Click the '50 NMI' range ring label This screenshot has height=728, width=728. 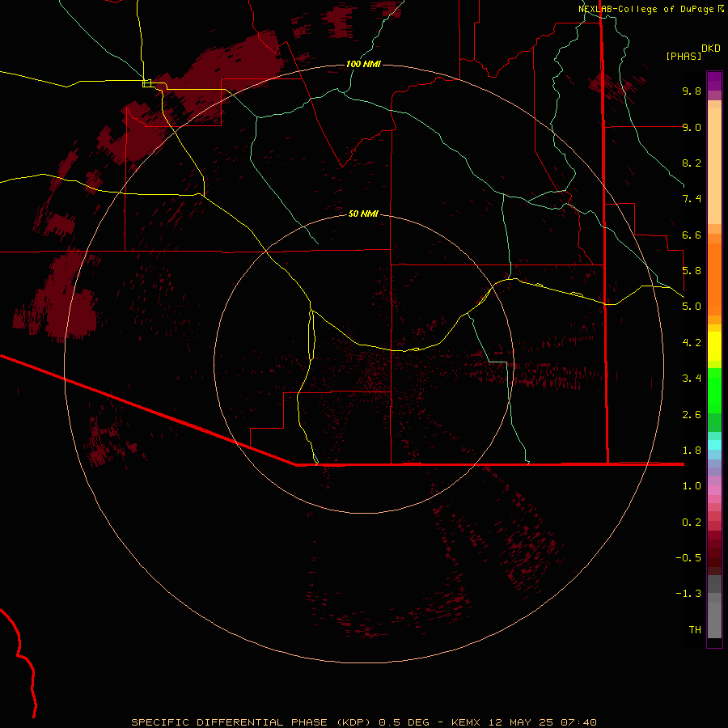[x=363, y=214]
